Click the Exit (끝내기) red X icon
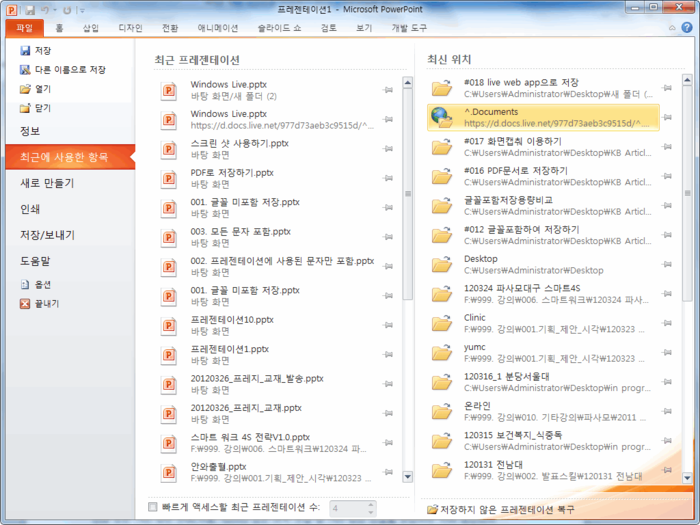Image resolution: width=700 pixels, height=525 pixels. (25, 304)
